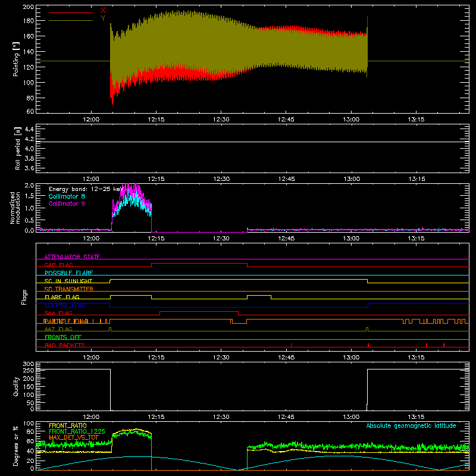The image size is (476, 476).
Task: Click the '200' value on Pointing axis
Action: [x=29, y=7]
